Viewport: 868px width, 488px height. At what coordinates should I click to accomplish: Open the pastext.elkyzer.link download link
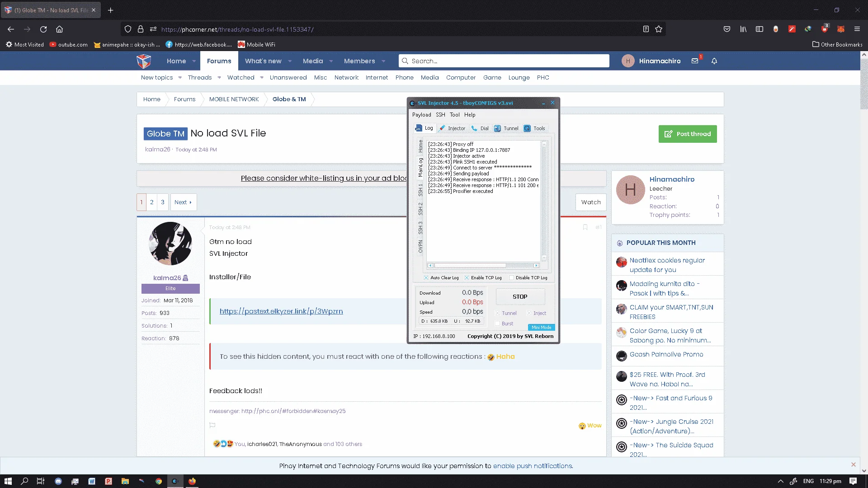tap(281, 311)
